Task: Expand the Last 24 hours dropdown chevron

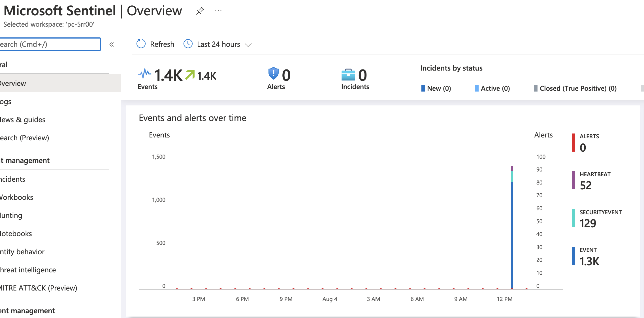Action: coord(248,45)
